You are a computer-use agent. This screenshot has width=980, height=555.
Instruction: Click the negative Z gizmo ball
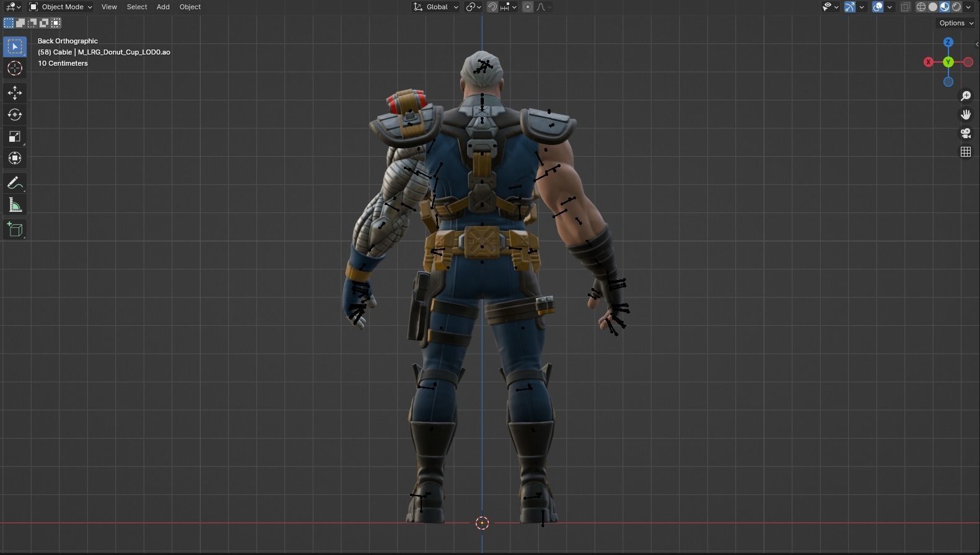948,82
